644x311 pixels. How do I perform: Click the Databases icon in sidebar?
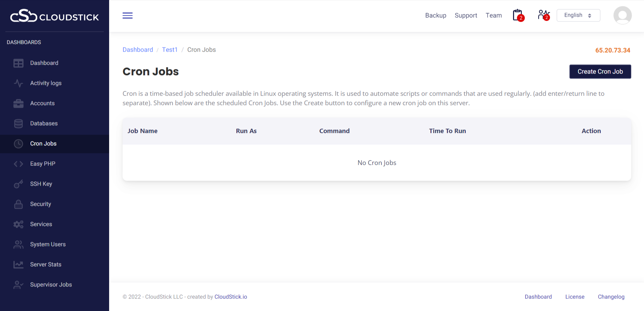[x=18, y=124]
